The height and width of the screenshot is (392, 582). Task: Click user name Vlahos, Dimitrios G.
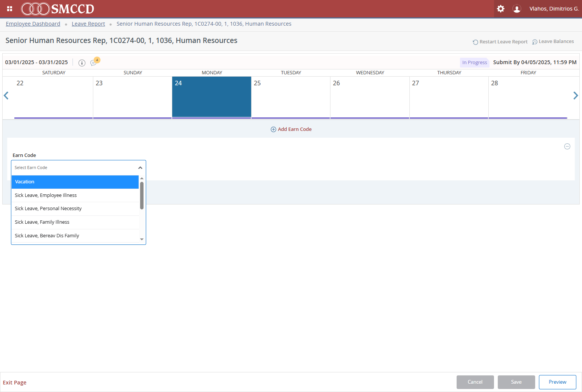pyautogui.click(x=554, y=9)
